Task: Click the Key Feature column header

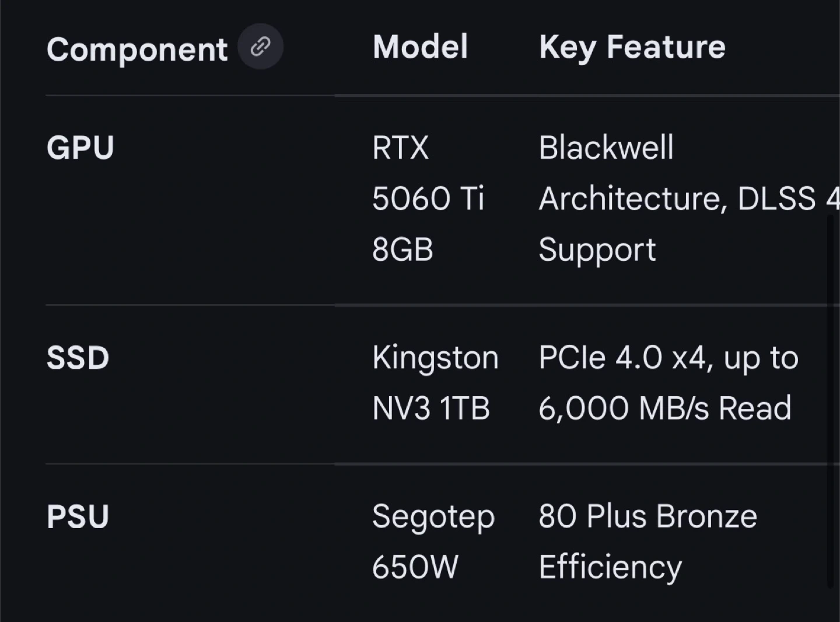Action: (x=632, y=47)
